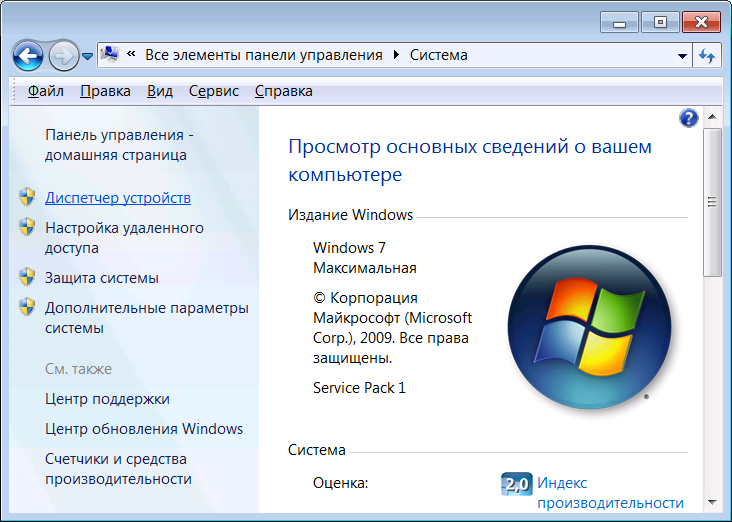The height and width of the screenshot is (522, 732).
Task: Click the scrollbar up arrow
Action: point(712,117)
